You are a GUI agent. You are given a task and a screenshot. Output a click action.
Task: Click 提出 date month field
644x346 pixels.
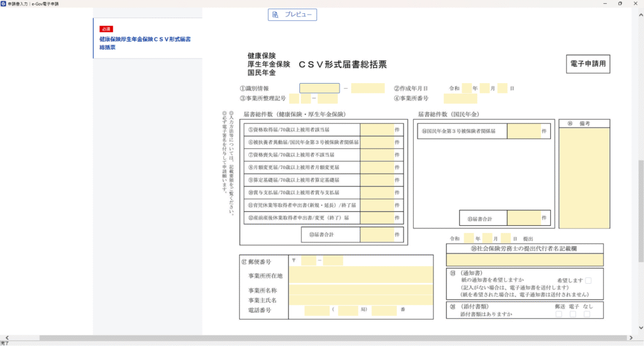tap(487, 238)
